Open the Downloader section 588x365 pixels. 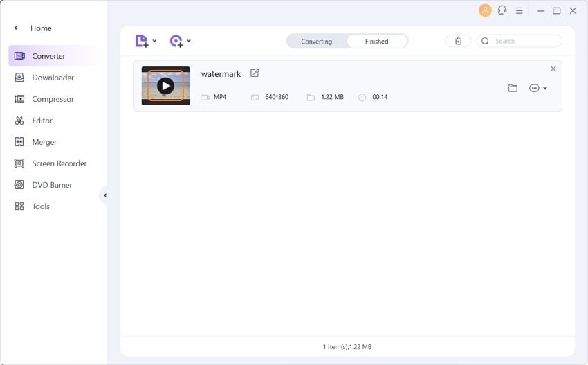[53, 78]
